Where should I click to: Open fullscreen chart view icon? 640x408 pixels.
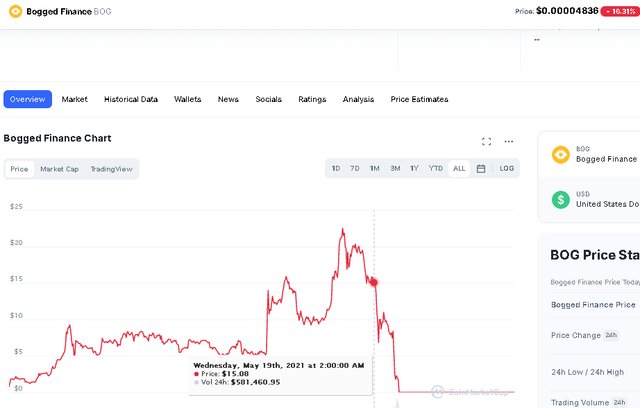(x=486, y=142)
